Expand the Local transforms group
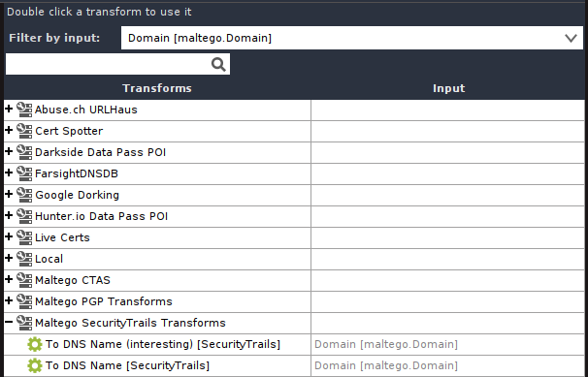 pos(9,259)
